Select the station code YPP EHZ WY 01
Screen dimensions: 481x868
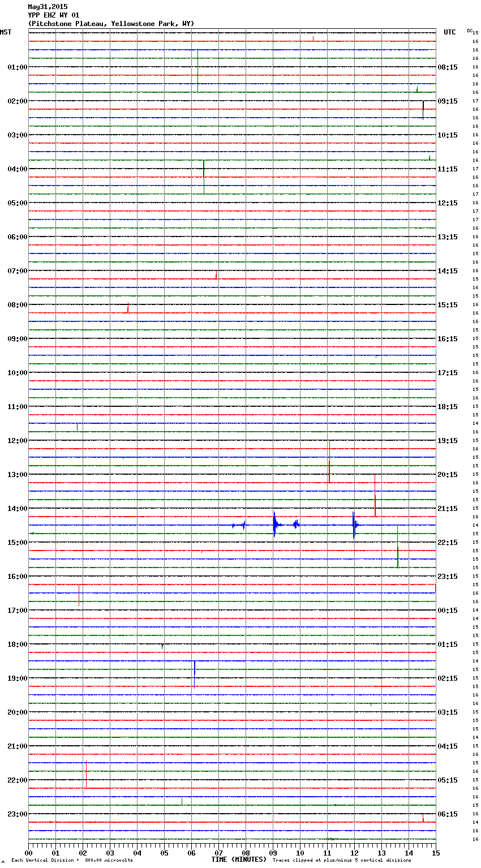54,15
